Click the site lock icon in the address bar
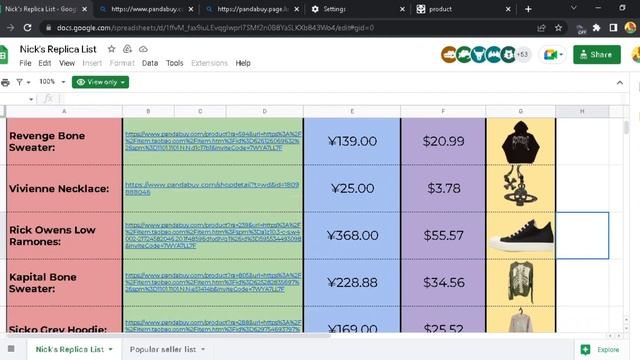640x360 pixels. click(49, 28)
